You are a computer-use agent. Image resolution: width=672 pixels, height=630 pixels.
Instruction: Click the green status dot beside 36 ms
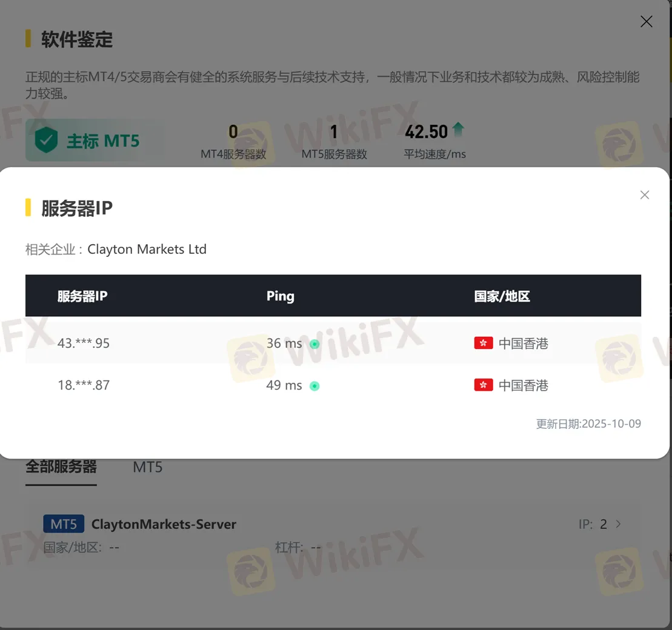coord(314,344)
